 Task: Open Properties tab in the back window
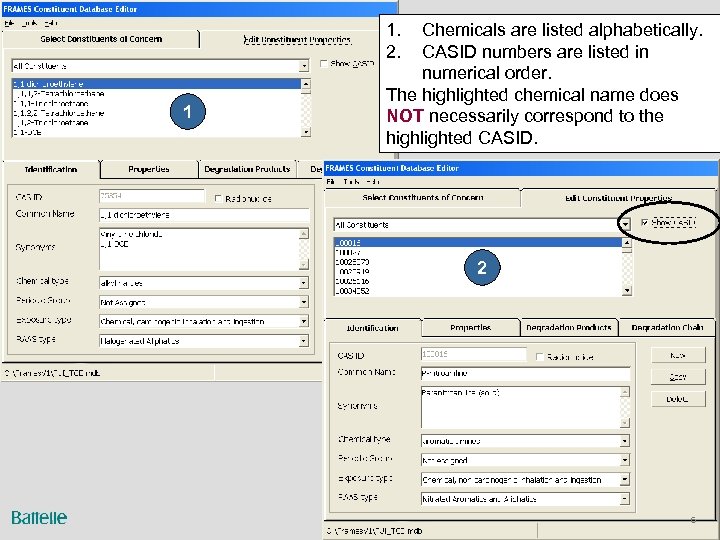[x=149, y=169]
